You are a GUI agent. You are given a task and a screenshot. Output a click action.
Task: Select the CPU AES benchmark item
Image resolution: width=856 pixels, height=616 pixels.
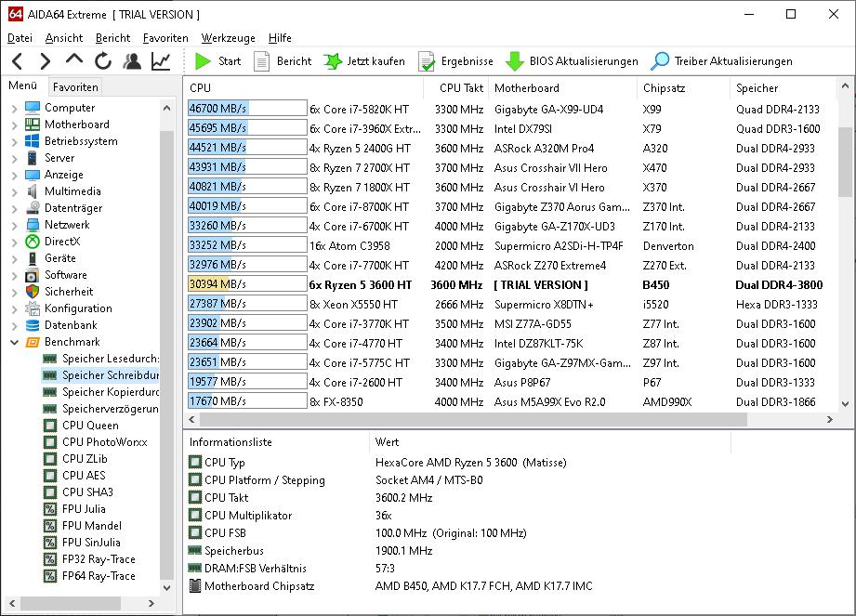(x=74, y=476)
